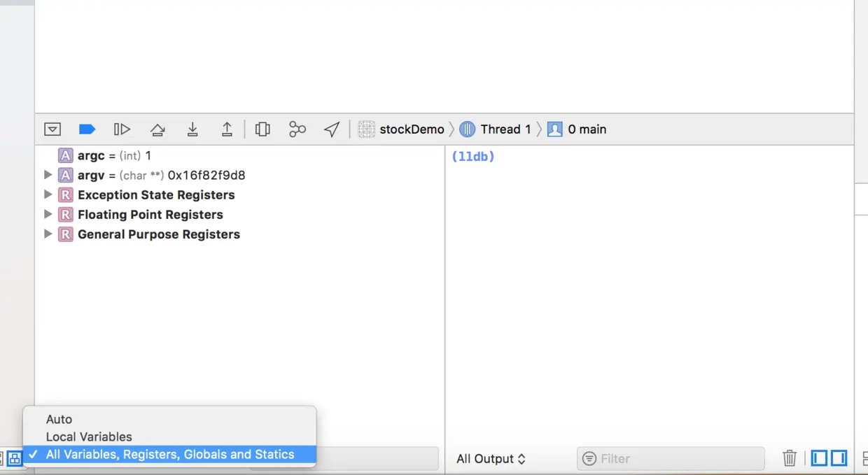Continue program execution
Screen dimensions: 868x475
coord(122,129)
